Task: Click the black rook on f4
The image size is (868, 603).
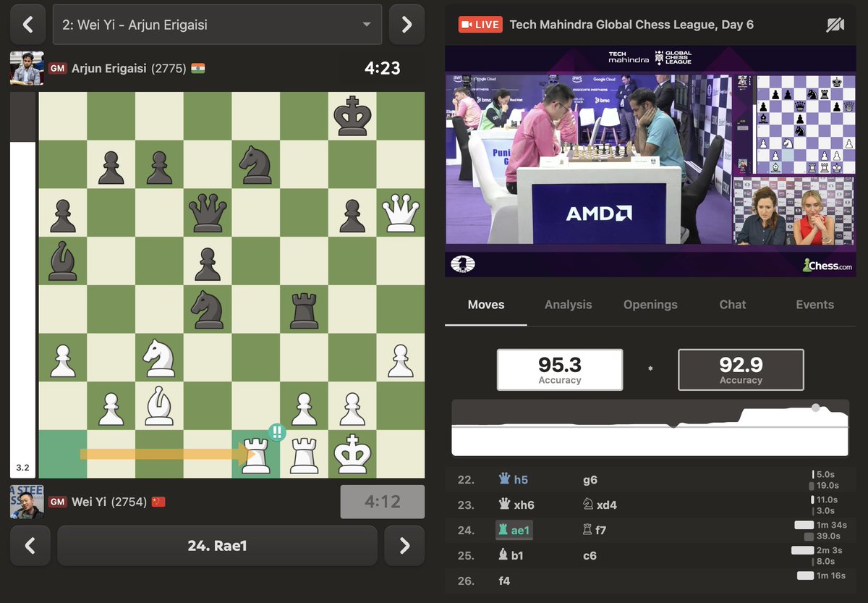Action: click(x=304, y=309)
